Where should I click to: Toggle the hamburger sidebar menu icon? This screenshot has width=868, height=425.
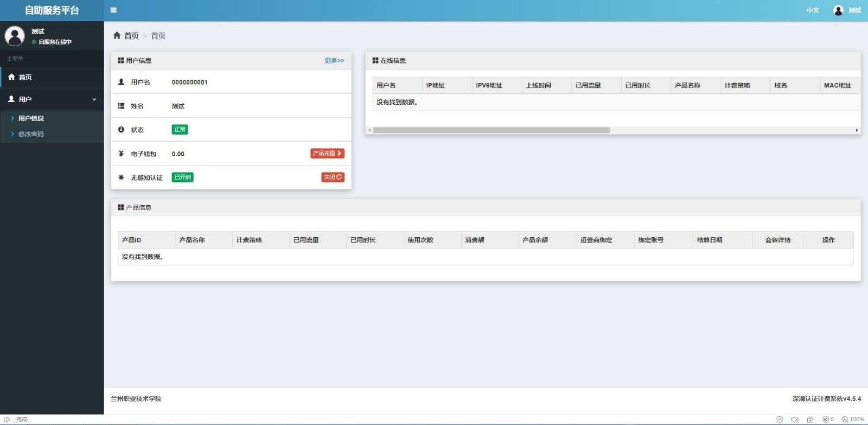pos(113,10)
